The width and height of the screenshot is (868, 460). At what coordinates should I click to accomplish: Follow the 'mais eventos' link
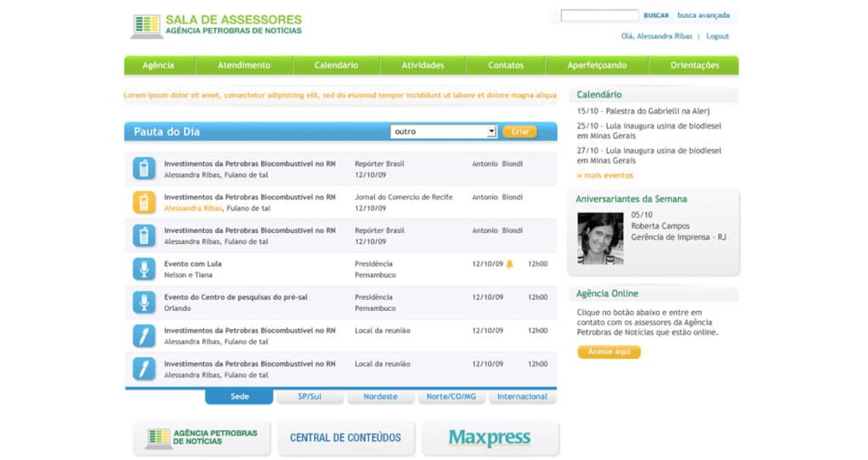pyautogui.click(x=605, y=175)
